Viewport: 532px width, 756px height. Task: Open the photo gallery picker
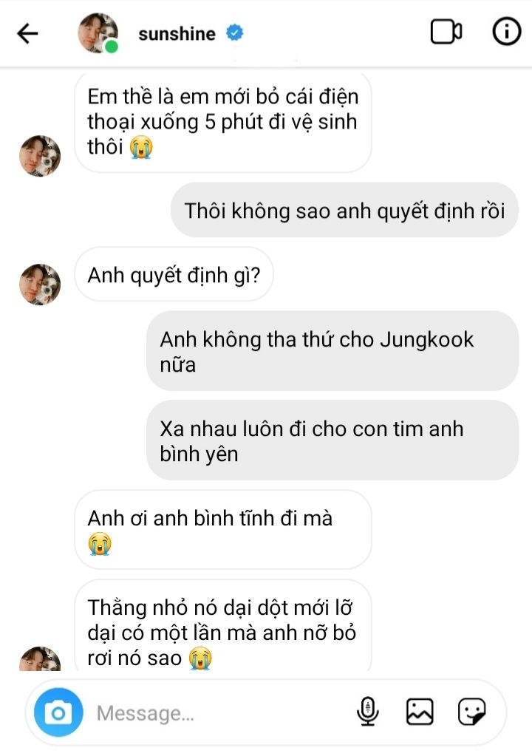point(420,712)
